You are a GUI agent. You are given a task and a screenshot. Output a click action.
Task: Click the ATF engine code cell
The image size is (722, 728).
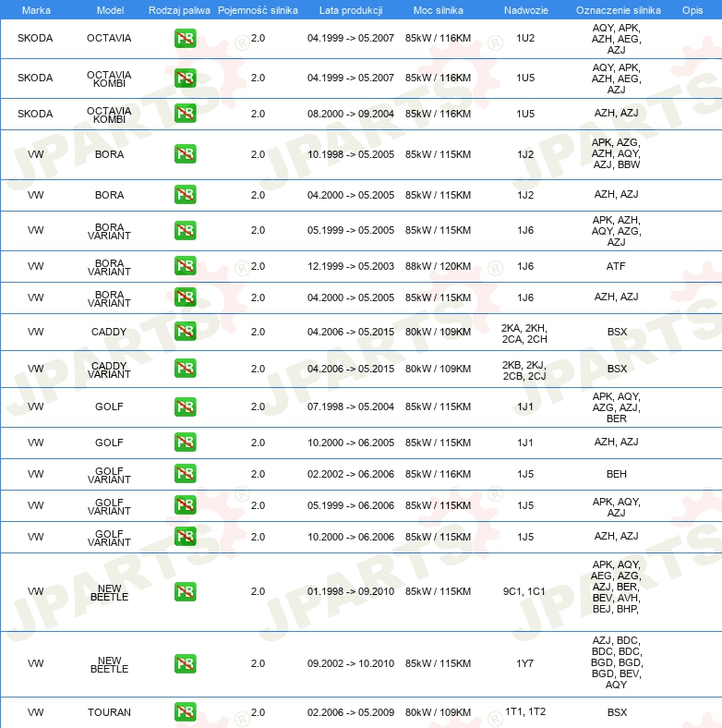pos(616,266)
